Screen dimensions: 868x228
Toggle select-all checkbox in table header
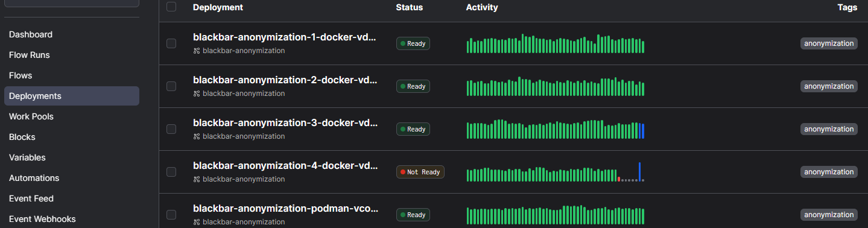click(171, 7)
